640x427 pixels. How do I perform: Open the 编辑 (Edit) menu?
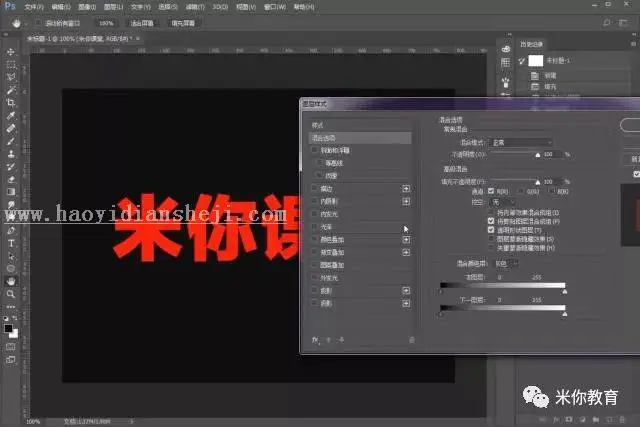click(61, 7)
